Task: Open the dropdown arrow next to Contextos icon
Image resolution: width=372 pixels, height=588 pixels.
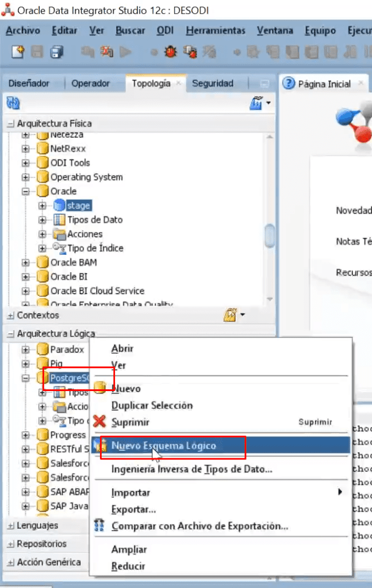Action: tap(243, 315)
